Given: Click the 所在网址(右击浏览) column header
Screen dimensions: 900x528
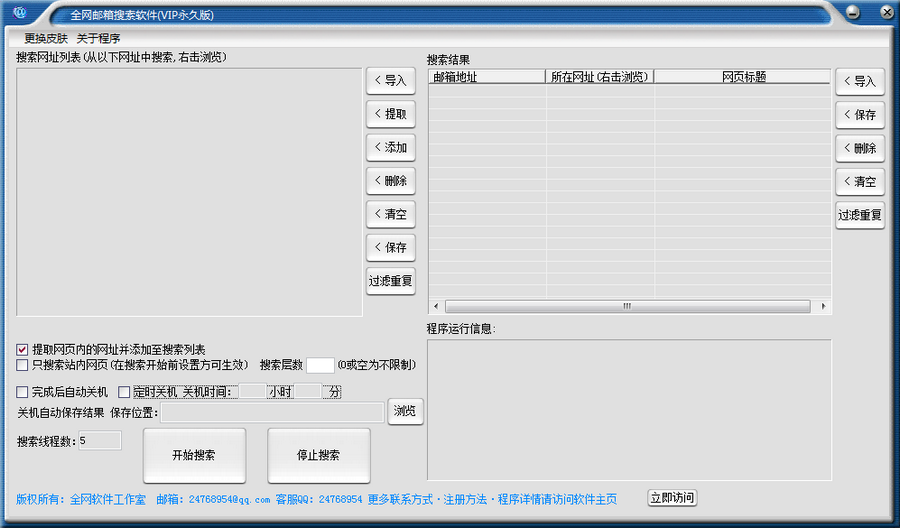Looking at the screenshot, I should pos(600,77).
